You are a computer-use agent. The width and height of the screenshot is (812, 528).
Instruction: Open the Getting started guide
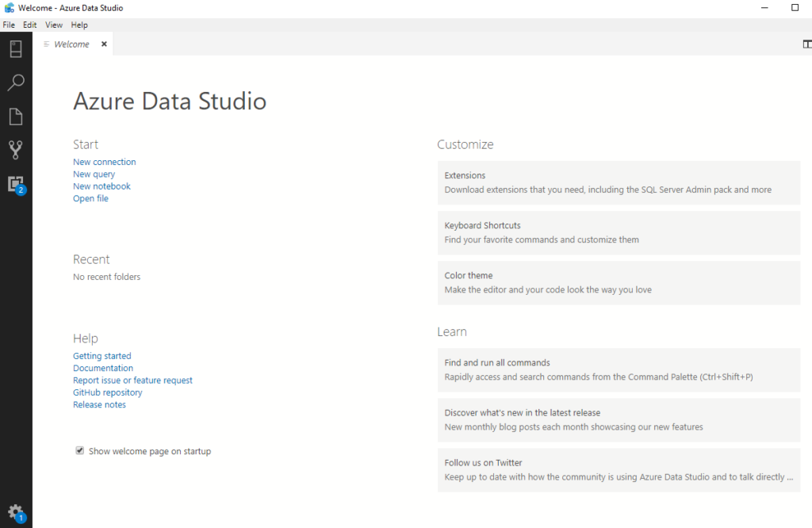pyautogui.click(x=101, y=355)
